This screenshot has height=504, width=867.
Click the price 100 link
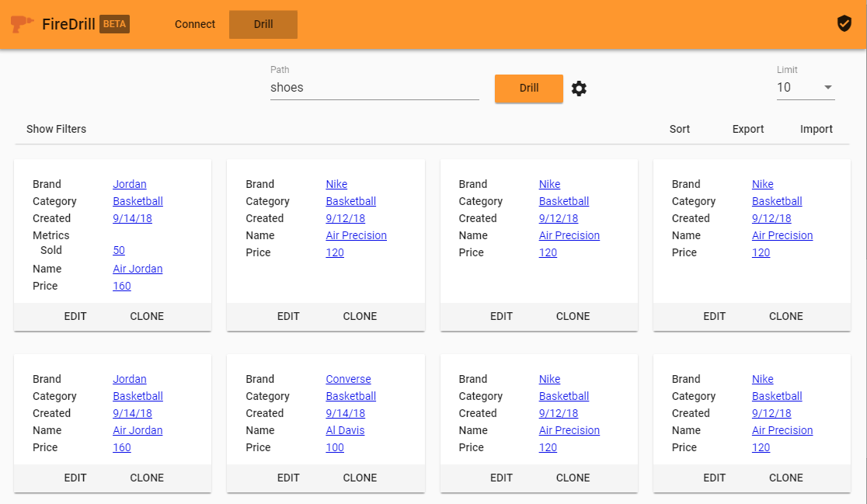[x=335, y=447]
